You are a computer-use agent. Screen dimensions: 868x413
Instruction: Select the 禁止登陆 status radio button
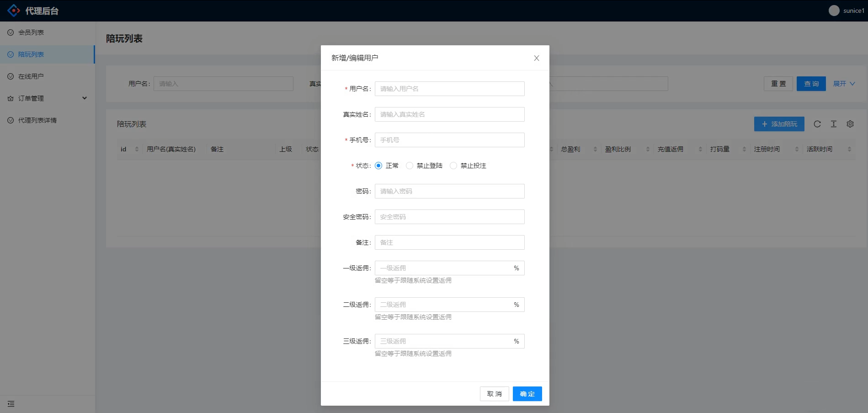tap(410, 166)
